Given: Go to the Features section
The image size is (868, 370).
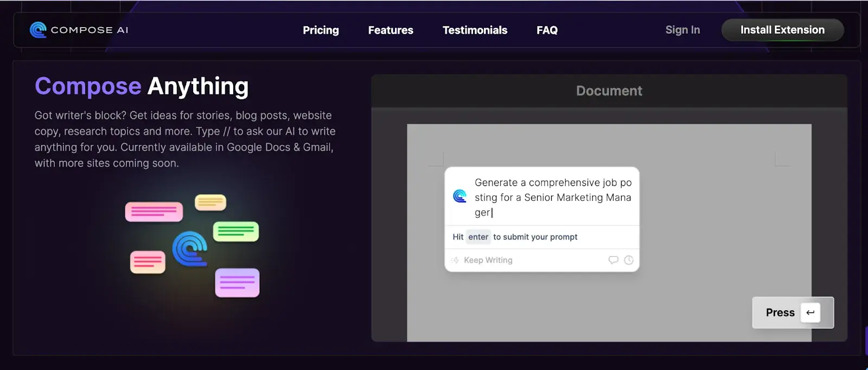Looking at the screenshot, I should pos(391,30).
